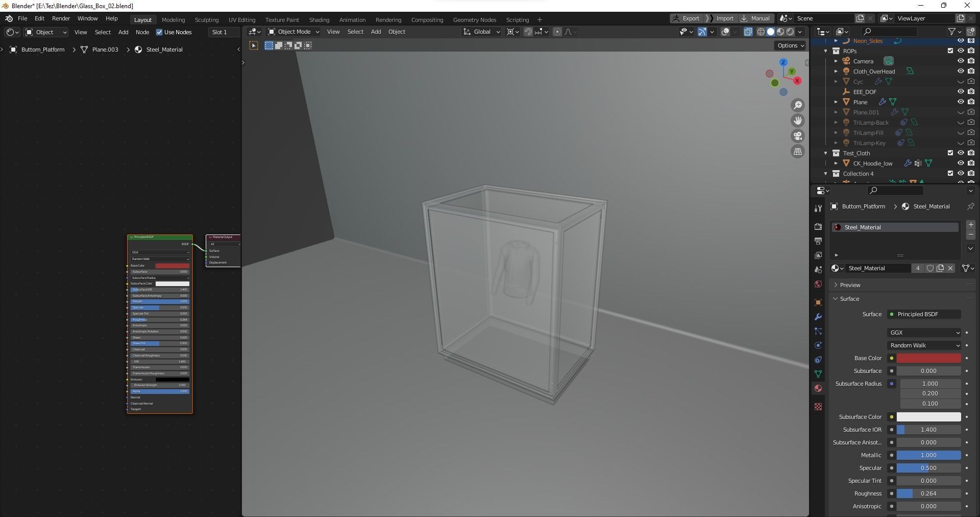Click the Roughness slider showing 0.264

pyautogui.click(x=928, y=494)
